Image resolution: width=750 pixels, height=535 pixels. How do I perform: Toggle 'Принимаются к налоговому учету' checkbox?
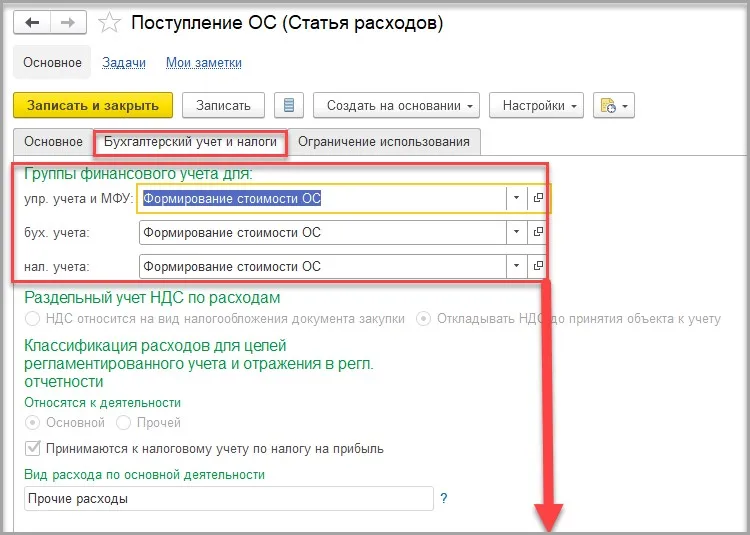pos(33,449)
